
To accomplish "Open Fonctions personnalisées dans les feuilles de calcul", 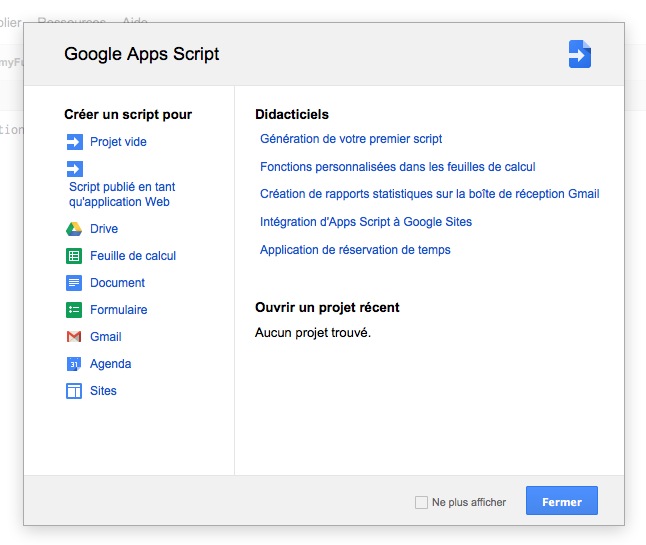I will [398, 167].
